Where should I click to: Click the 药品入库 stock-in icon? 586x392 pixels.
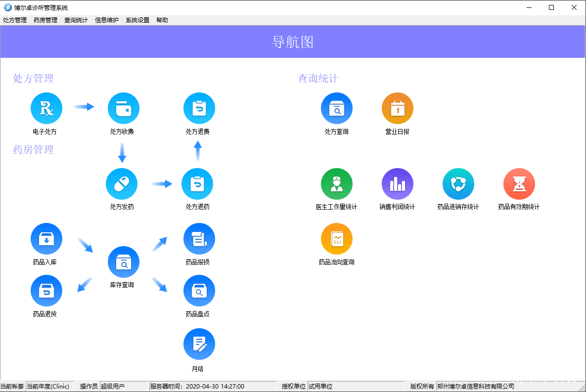tap(46, 239)
